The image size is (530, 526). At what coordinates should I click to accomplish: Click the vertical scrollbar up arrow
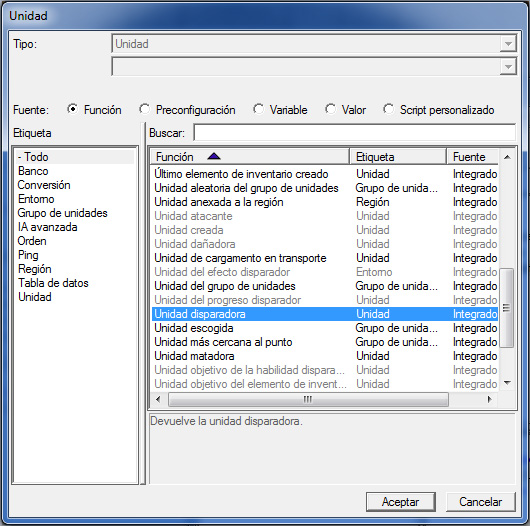(x=507, y=157)
